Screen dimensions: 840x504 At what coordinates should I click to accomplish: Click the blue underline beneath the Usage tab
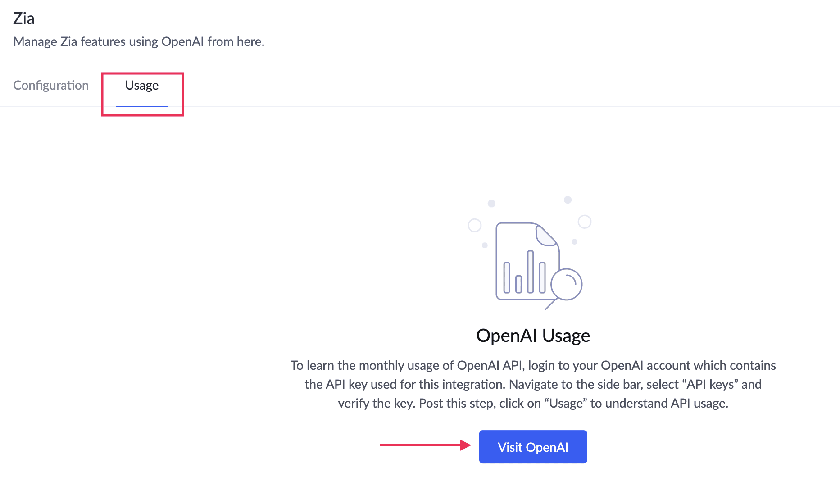pos(142,107)
